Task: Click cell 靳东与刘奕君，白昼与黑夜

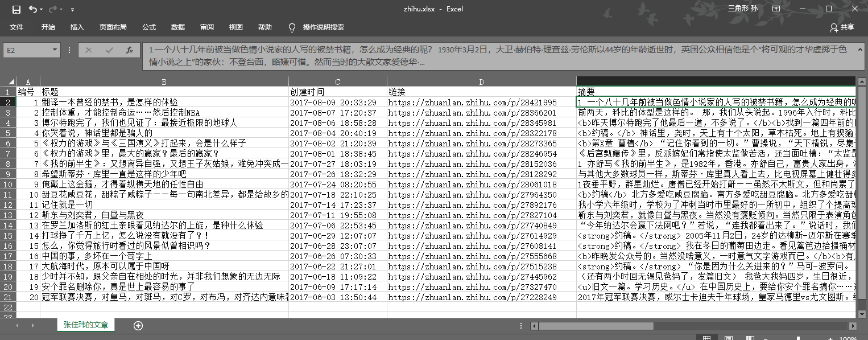Action: pyautogui.click(x=164, y=215)
